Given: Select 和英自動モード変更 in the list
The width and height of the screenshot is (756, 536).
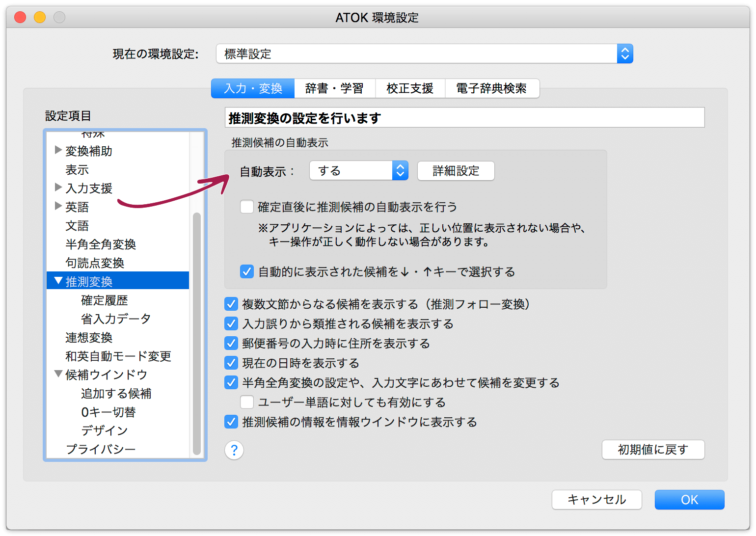Looking at the screenshot, I should (118, 356).
